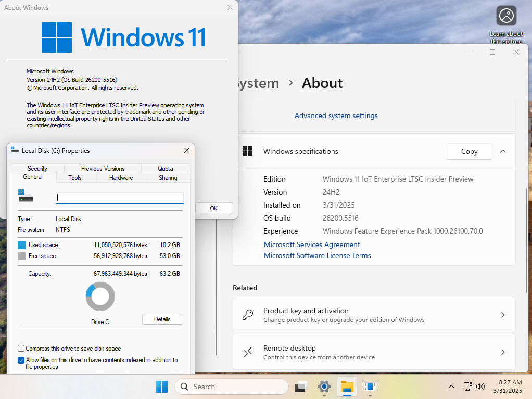Screen dimensions: 532x399
Task: Click the NTFS file system value
Action: pyautogui.click(x=63, y=230)
